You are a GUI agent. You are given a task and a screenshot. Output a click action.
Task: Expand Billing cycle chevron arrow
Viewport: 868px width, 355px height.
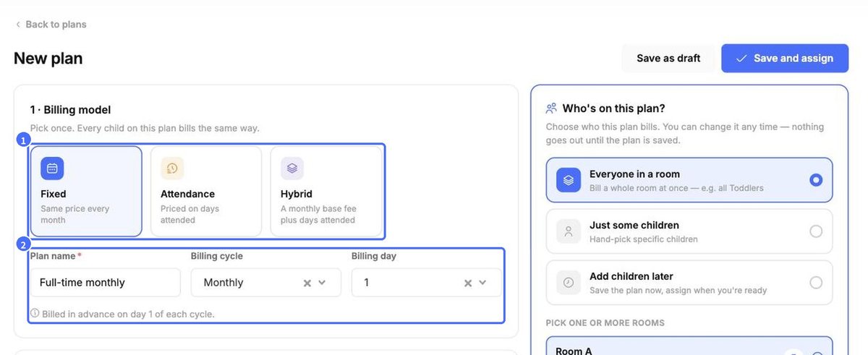[323, 283]
